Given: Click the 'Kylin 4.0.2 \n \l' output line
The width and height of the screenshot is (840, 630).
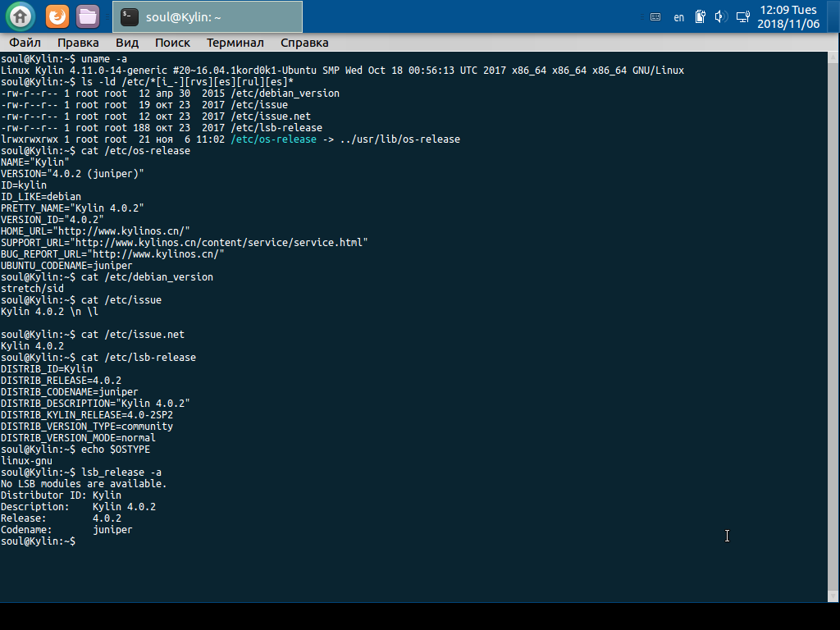Looking at the screenshot, I should pos(49,311).
